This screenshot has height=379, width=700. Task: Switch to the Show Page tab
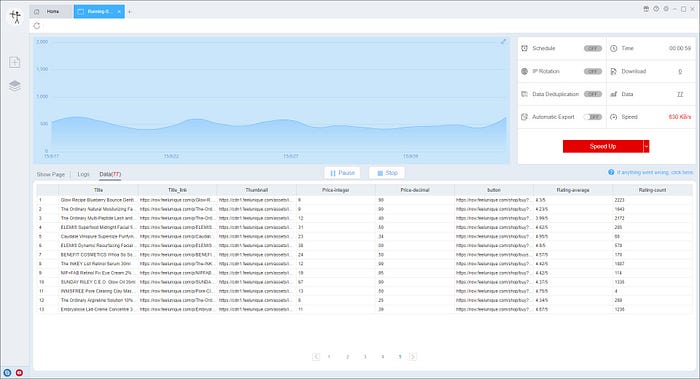point(50,175)
